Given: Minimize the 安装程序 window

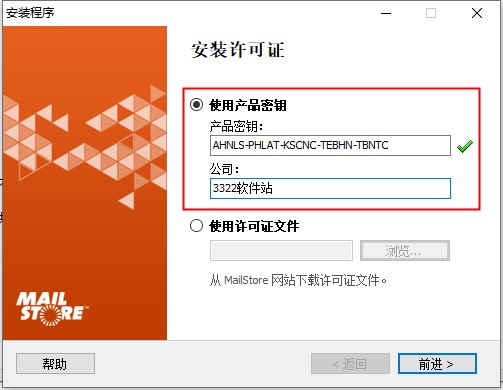Looking at the screenshot, I should click(386, 13).
